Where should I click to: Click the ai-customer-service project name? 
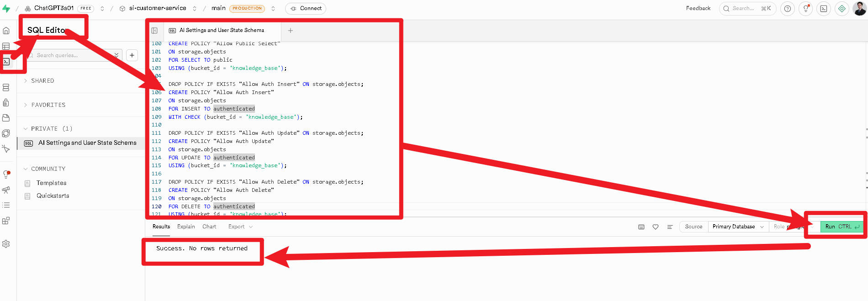click(x=158, y=8)
